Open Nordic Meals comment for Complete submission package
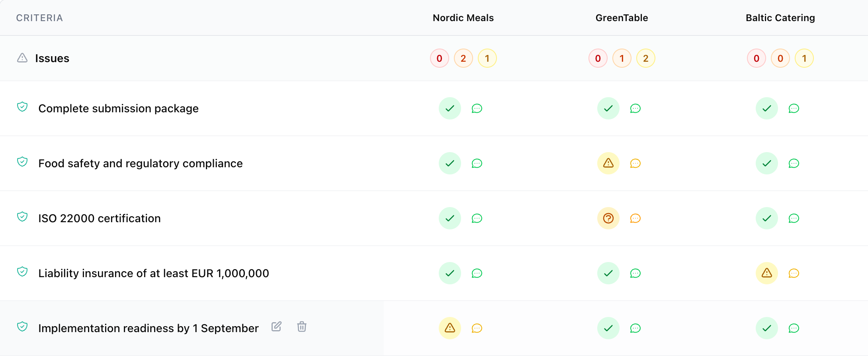The width and height of the screenshot is (868, 356). (x=477, y=108)
